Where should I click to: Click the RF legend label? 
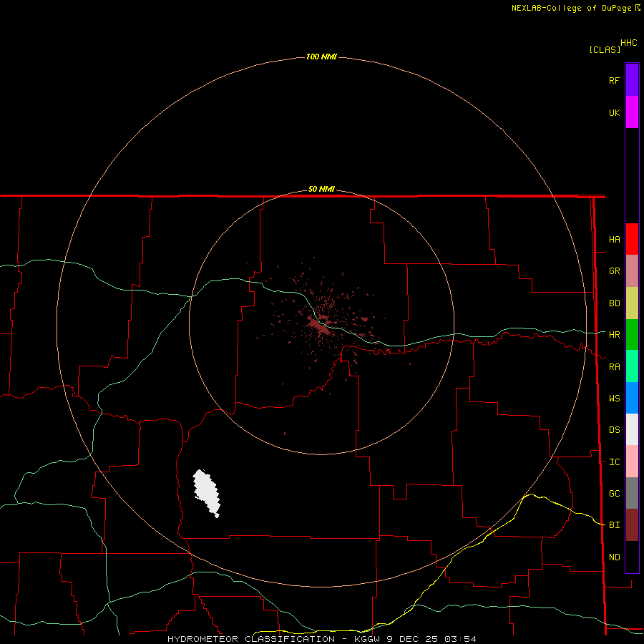[614, 80]
